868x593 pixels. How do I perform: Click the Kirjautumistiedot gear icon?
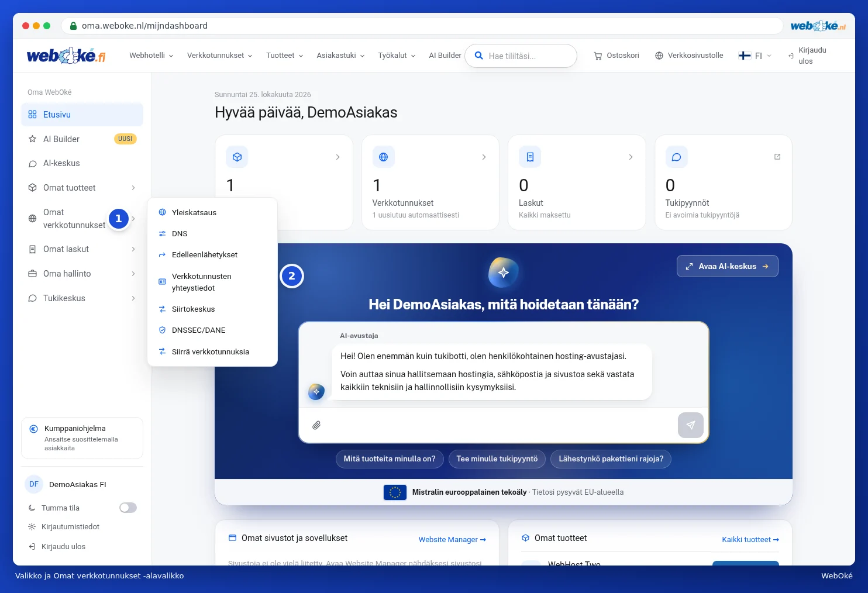(32, 527)
